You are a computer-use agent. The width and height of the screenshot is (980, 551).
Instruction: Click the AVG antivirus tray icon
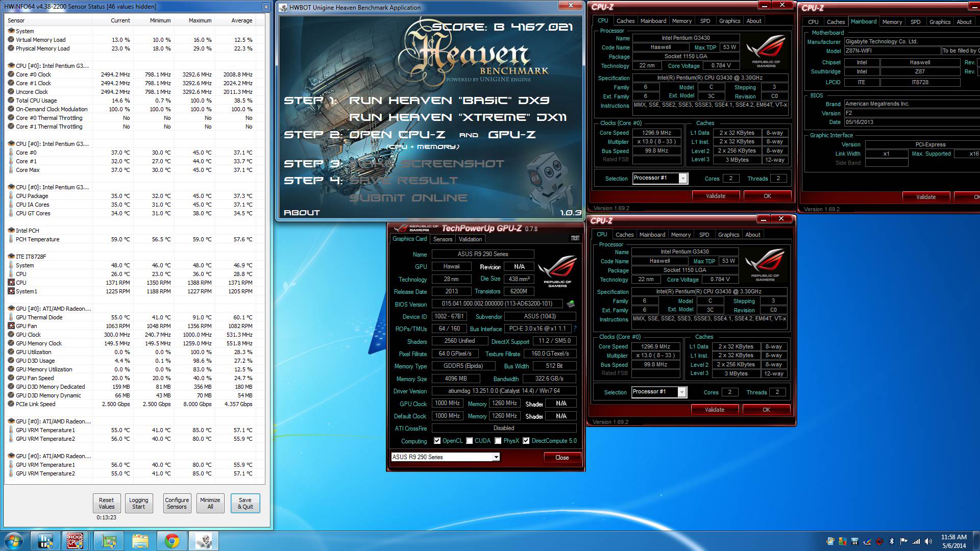click(x=842, y=541)
